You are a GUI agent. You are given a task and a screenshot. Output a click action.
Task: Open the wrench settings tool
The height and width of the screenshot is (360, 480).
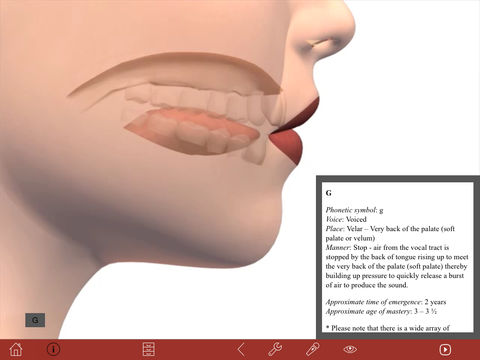[x=275, y=349]
